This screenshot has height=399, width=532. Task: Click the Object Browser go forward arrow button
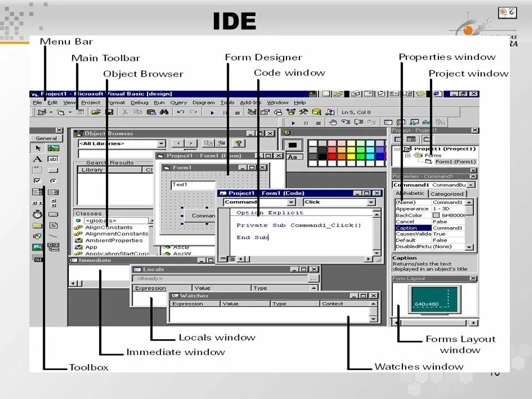(x=191, y=144)
